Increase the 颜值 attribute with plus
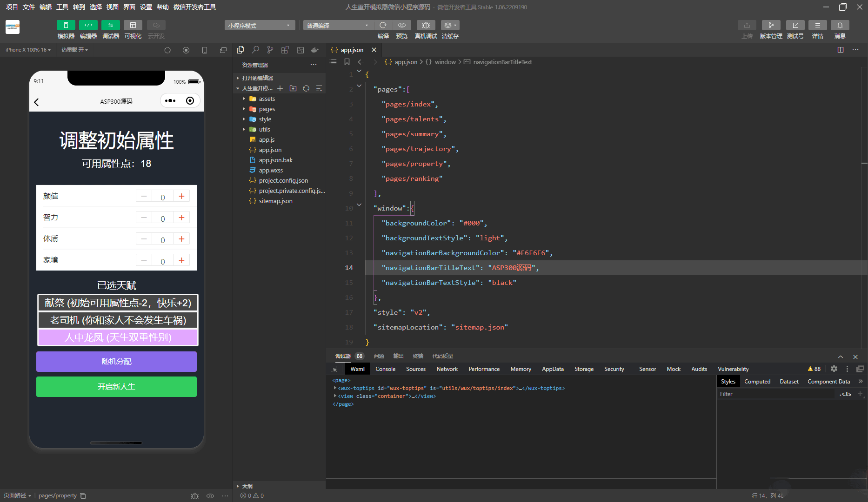The image size is (868, 502). click(x=181, y=196)
